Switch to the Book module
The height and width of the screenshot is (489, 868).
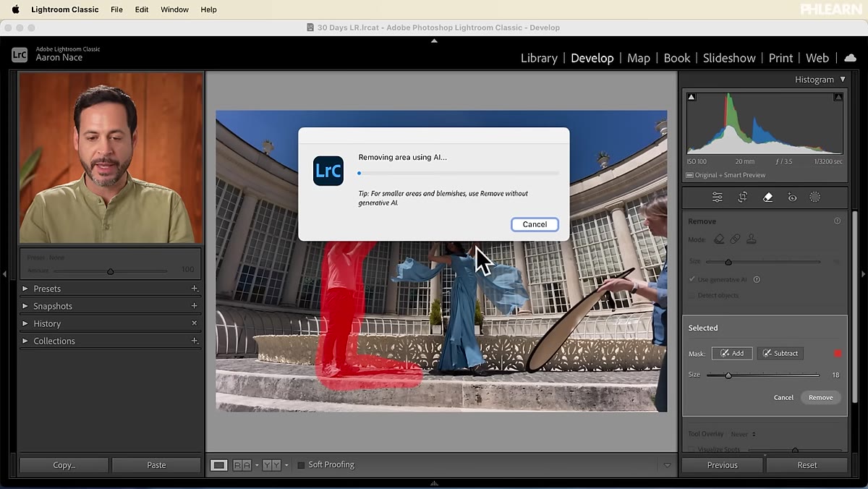click(x=677, y=58)
